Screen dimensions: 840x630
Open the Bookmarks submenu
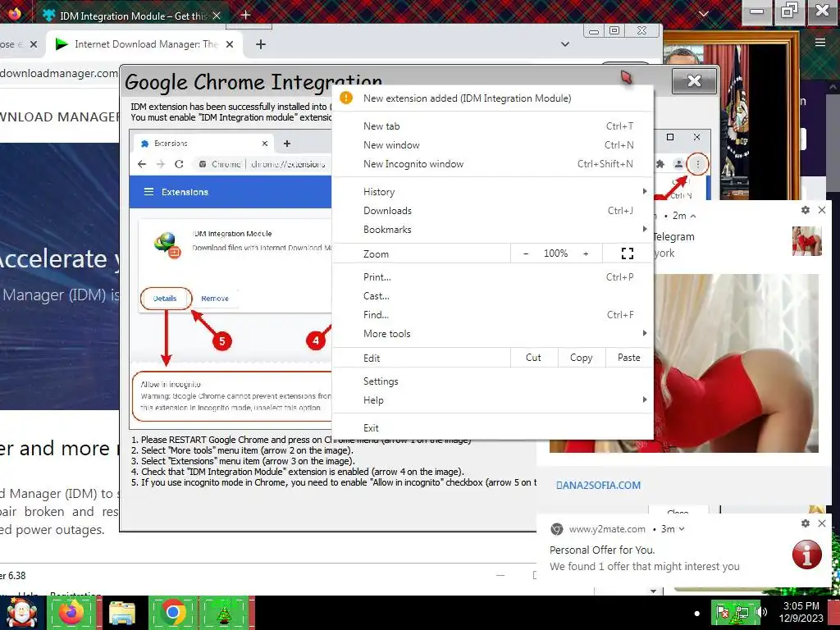pos(492,230)
